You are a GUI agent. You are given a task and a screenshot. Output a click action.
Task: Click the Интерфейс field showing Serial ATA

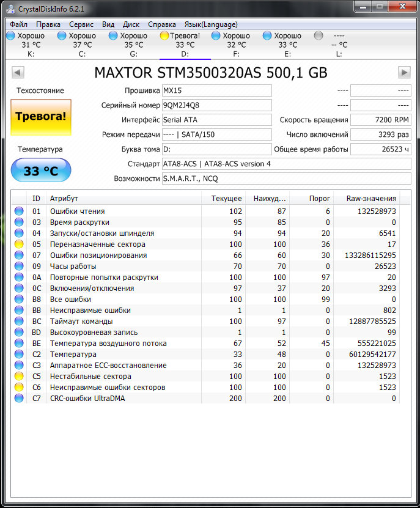217,120
